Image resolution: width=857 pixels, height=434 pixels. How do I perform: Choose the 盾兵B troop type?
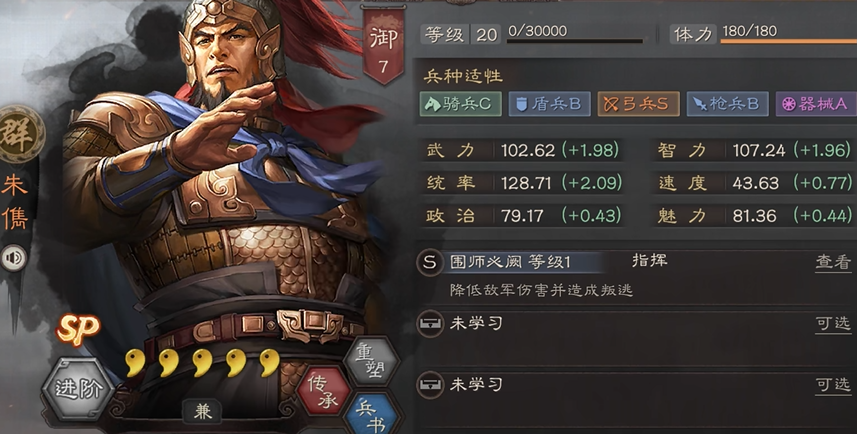click(x=550, y=104)
